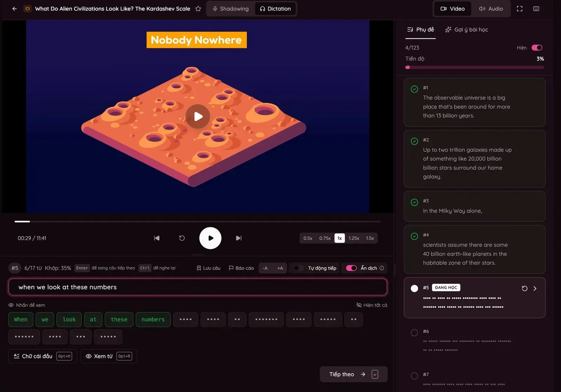Select the Video view tab
Screen dimensions: 561x392
[x=453, y=9]
